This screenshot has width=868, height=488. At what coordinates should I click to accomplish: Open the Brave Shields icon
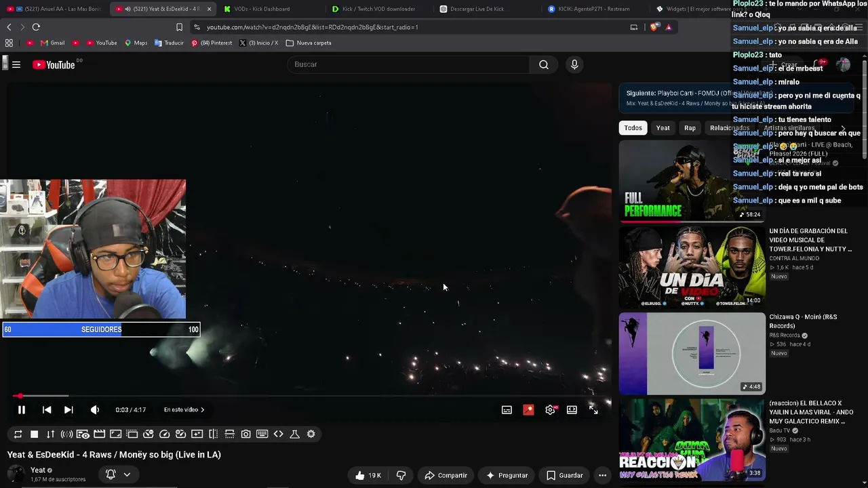[x=654, y=27]
